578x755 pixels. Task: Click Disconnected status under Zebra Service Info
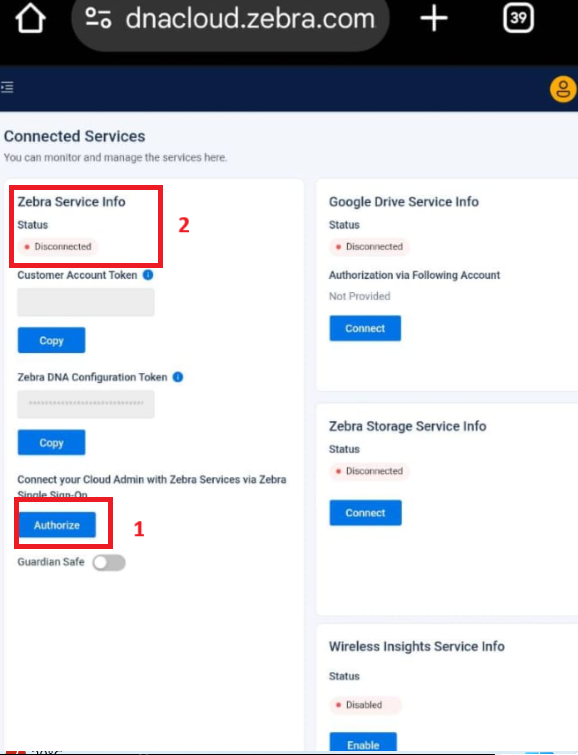coord(58,247)
